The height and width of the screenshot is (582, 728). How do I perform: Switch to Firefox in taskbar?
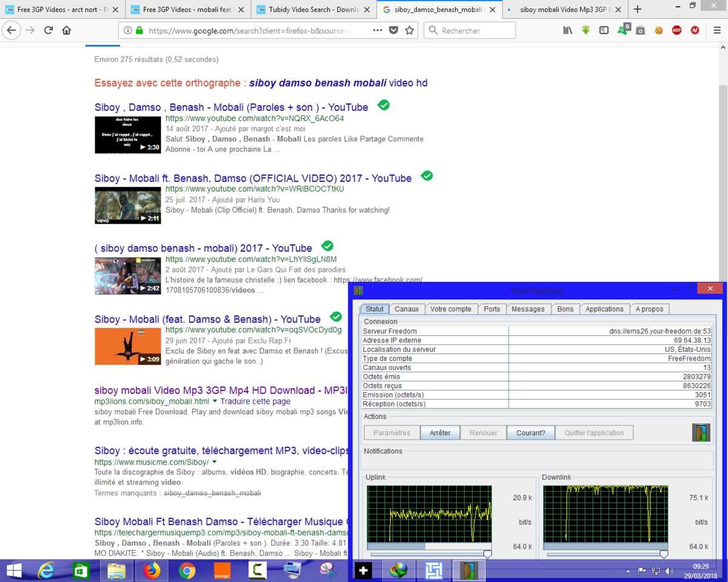click(x=152, y=570)
